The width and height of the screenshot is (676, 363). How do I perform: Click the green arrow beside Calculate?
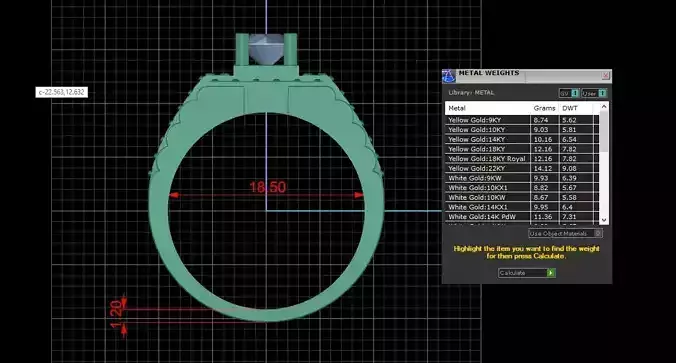click(551, 273)
